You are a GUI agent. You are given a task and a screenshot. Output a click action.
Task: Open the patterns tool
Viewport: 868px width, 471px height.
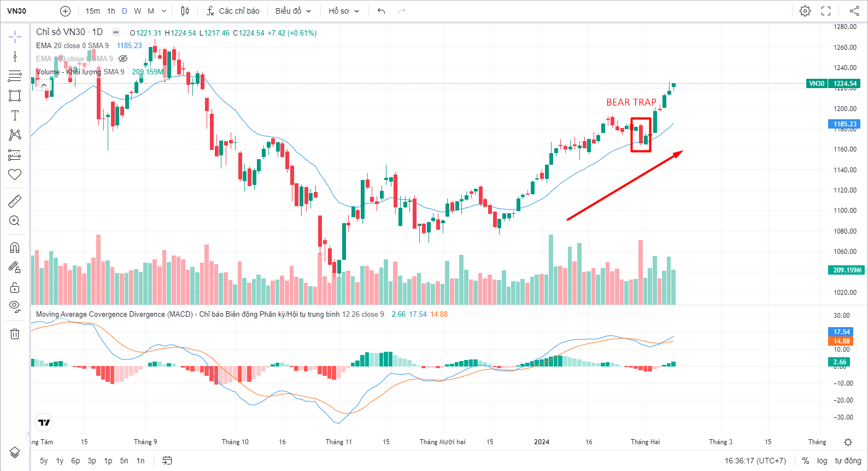15,135
